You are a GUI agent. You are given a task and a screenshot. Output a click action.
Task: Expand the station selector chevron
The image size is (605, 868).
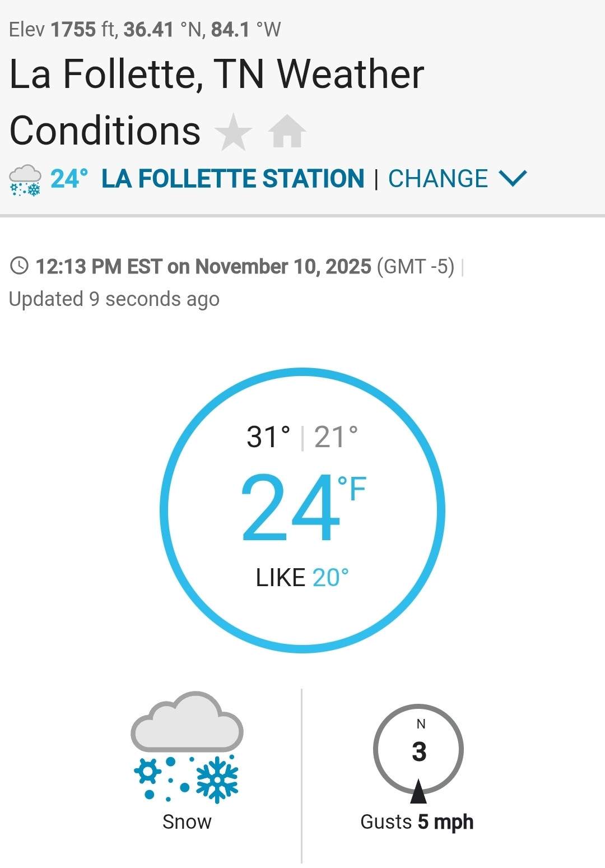pos(513,179)
